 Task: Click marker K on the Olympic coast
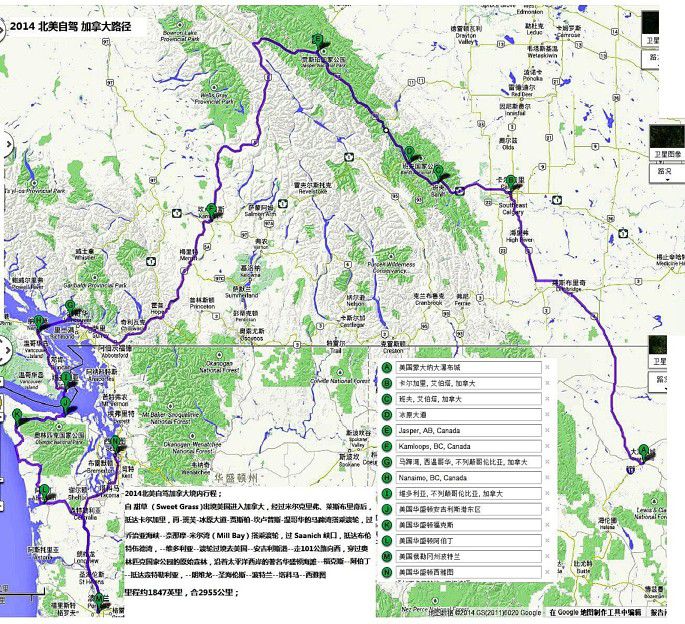point(18,415)
